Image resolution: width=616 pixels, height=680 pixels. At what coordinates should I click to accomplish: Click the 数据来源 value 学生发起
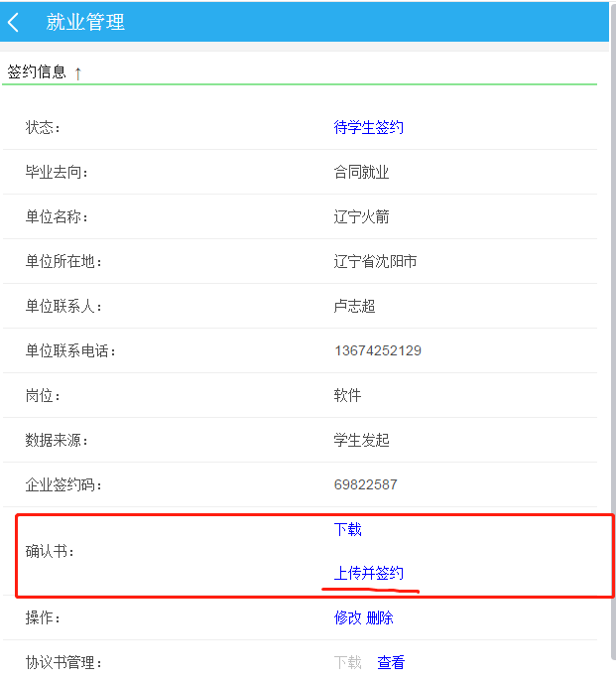pos(361,440)
